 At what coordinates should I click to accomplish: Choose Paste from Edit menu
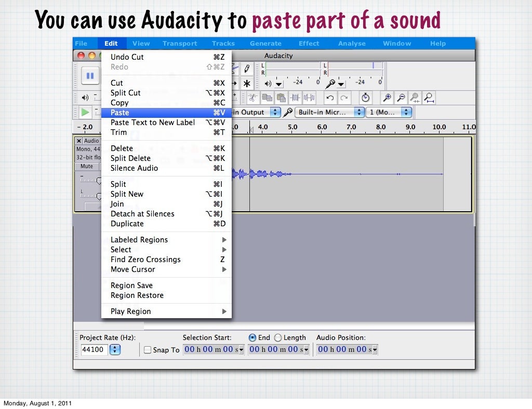click(166, 113)
